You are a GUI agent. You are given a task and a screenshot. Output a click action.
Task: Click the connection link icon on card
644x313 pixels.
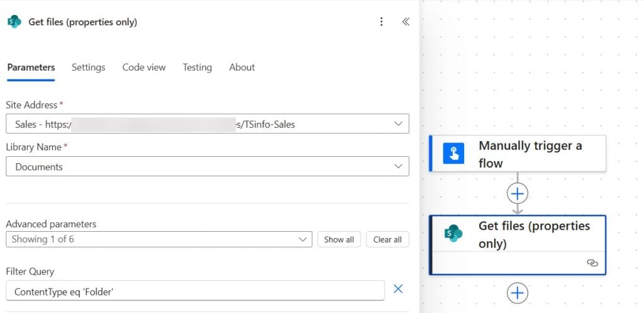(x=592, y=263)
